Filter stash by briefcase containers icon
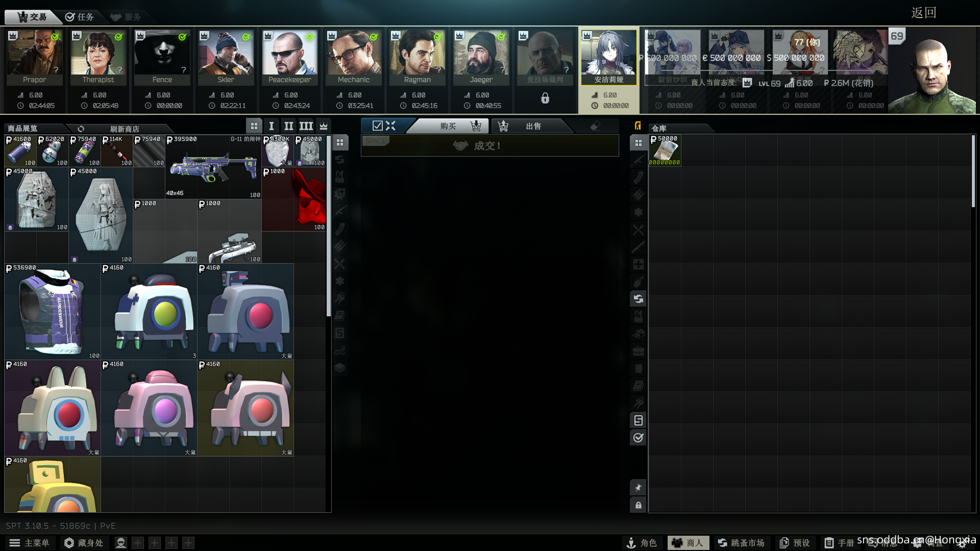Image resolution: width=980 pixels, height=551 pixels. (638, 351)
